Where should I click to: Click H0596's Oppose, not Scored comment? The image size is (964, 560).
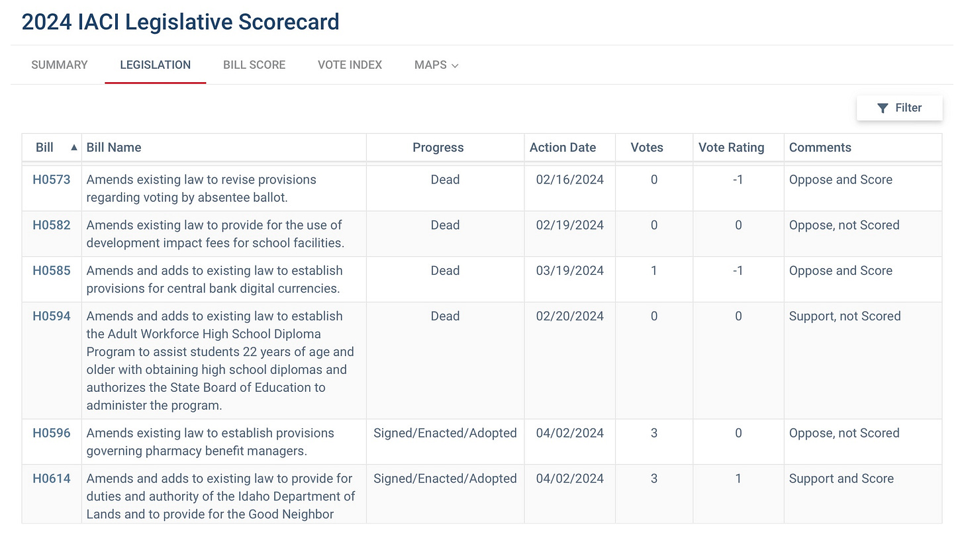click(x=844, y=433)
